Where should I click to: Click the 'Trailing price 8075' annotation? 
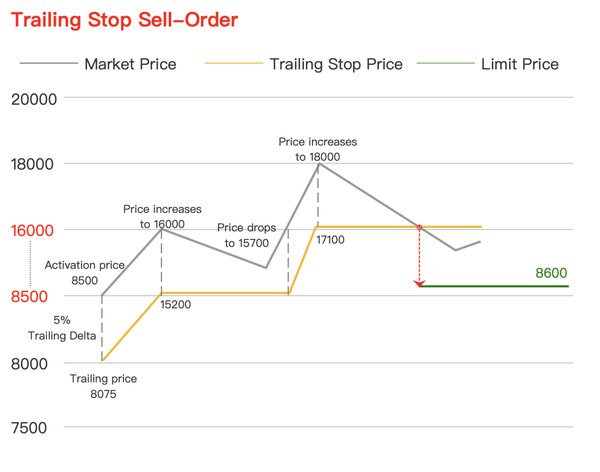click(103, 386)
